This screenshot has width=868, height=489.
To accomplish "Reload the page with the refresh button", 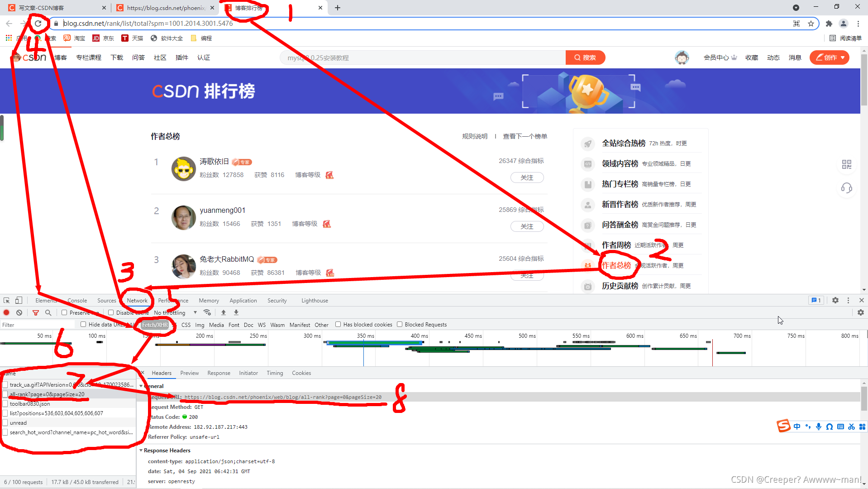I will click(x=38, y=23).
